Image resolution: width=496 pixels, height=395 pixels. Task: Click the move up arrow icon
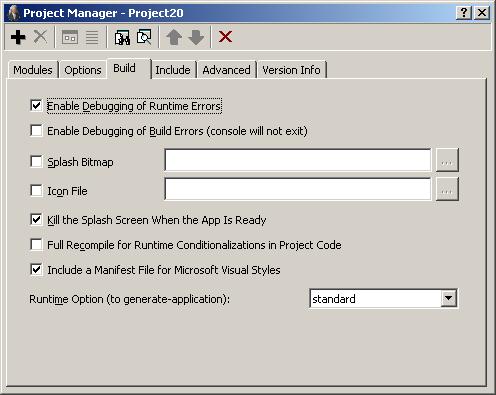click(x=174, y=37)
